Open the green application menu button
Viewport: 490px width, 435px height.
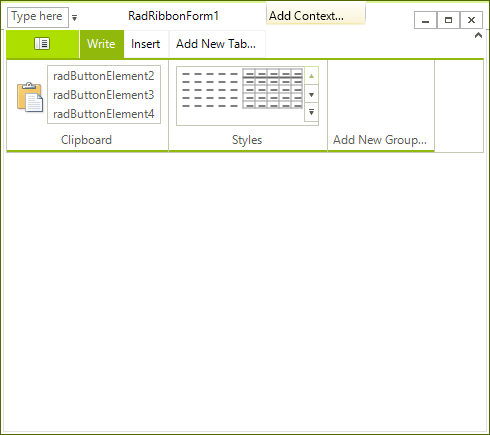[x=42, y=44]
